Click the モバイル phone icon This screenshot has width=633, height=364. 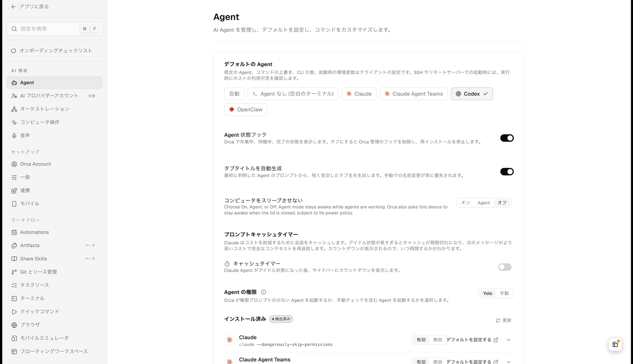(x=14, y=204)
